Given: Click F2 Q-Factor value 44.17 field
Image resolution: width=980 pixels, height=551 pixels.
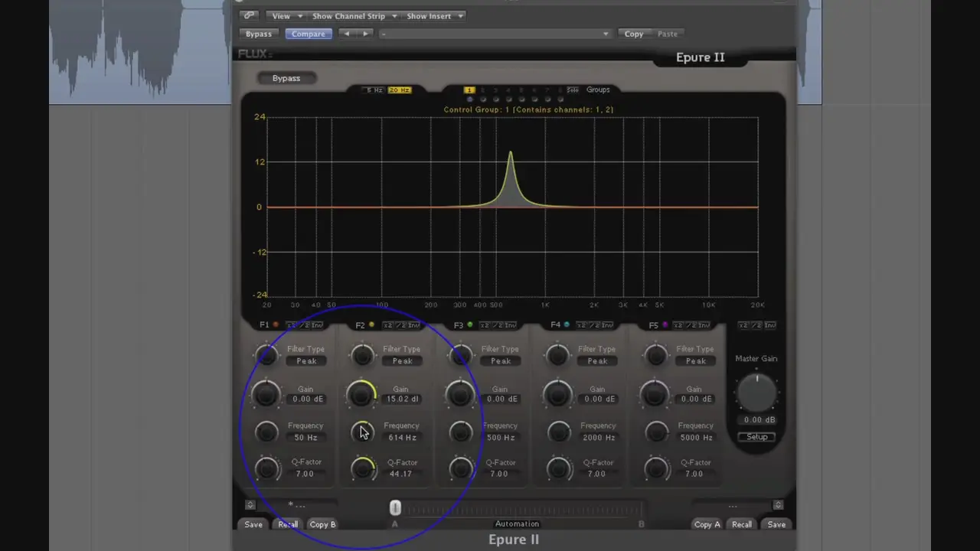Looking at the screenshot, I should tap(400, 474).
